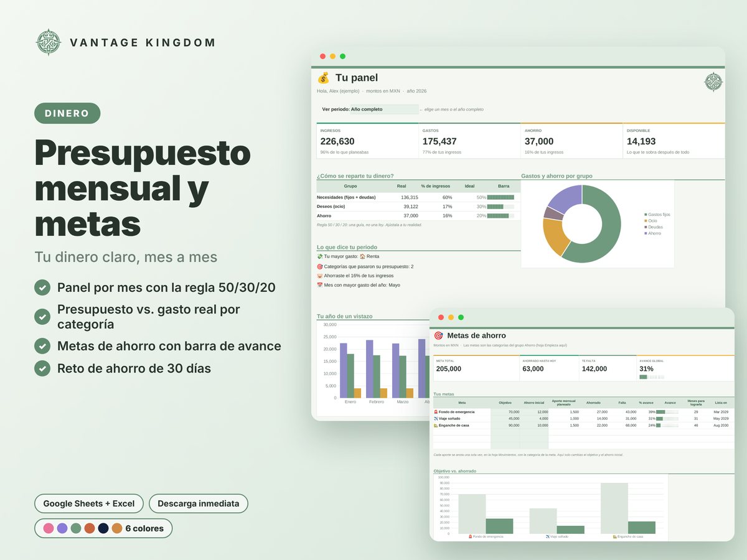Click the Deudas legend entry
The height and width of the screenshot is (560, 747).
(654, 226)
